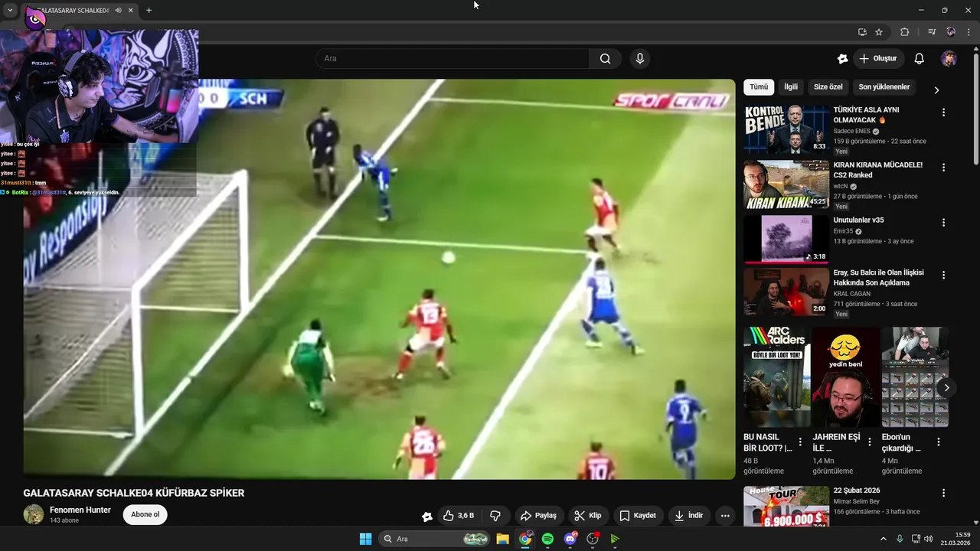980x551 pixels.
Task: Open YouTube account avatar menu
Action: (949, 59)
